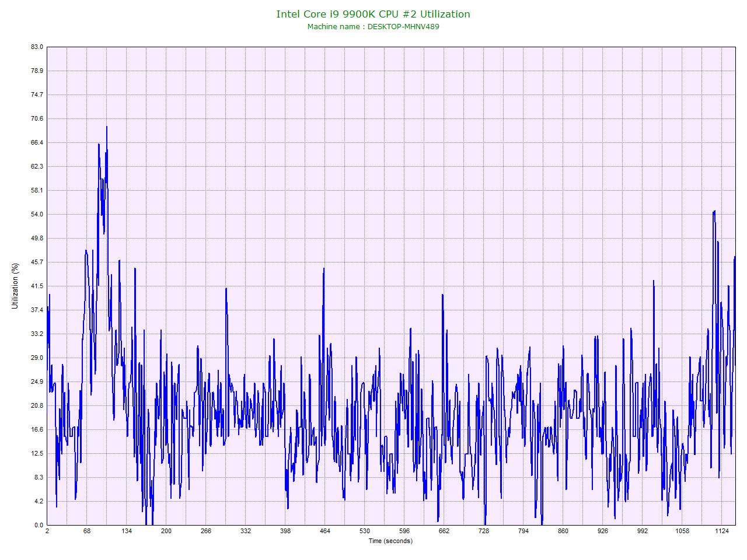Click the '45.7' y-axis tick label

pos(37,262)
